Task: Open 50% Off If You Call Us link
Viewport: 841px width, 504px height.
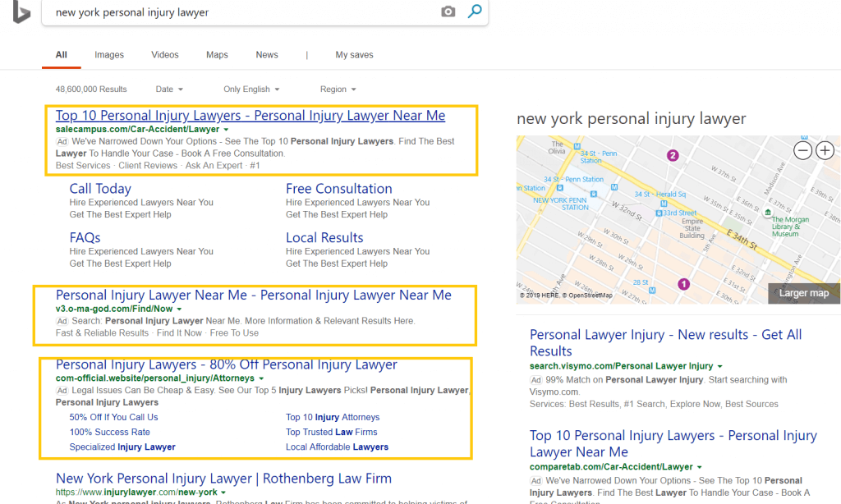Action: pyautogui.click(x=113, y=417)
